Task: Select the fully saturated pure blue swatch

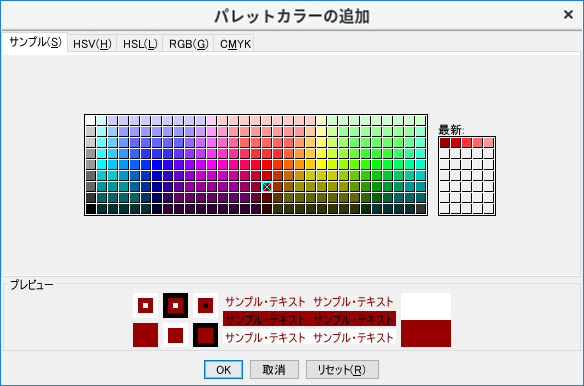Action: 156,164
